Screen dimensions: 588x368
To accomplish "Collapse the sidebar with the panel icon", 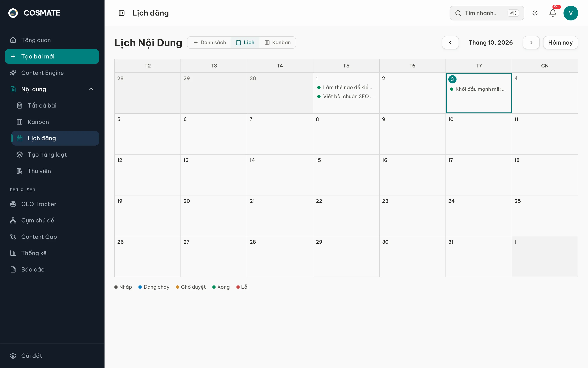I will pos(121,13).
